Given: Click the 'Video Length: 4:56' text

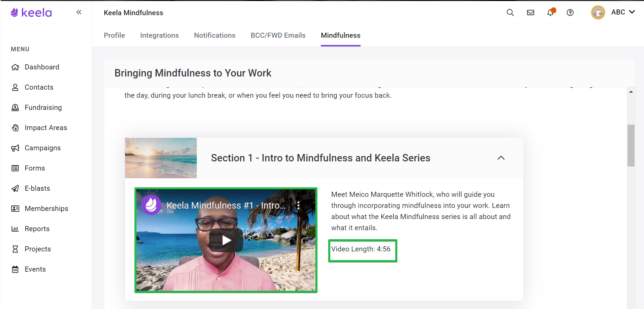Looking at the screenshot, I should pyautogui.click(x=361, y=249).
